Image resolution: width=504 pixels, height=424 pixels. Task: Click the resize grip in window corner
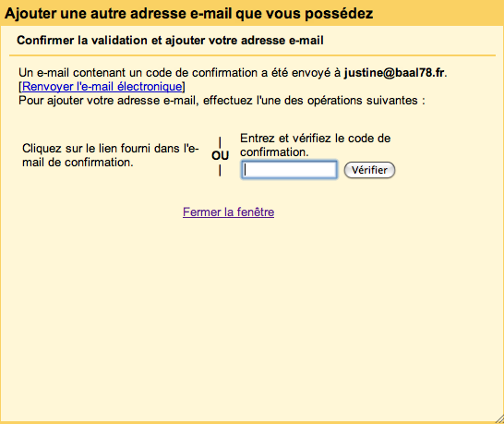499,418
